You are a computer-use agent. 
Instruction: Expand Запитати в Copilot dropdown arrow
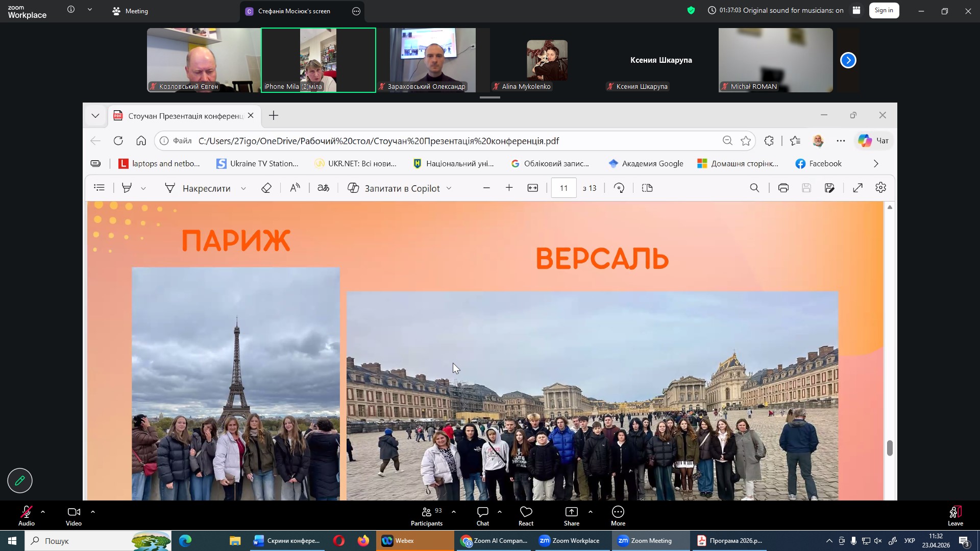[449, 189]
